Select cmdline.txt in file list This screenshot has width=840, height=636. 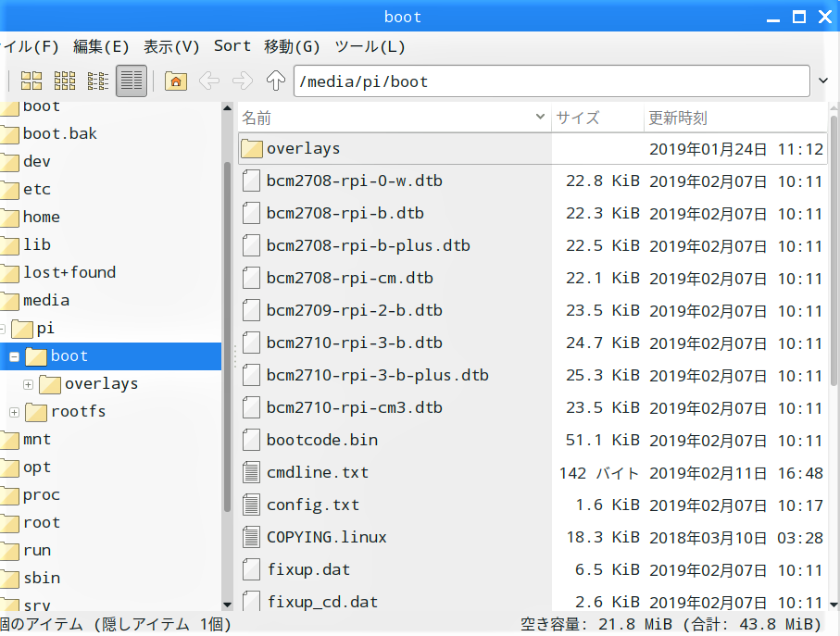click(x=318, y=472)
